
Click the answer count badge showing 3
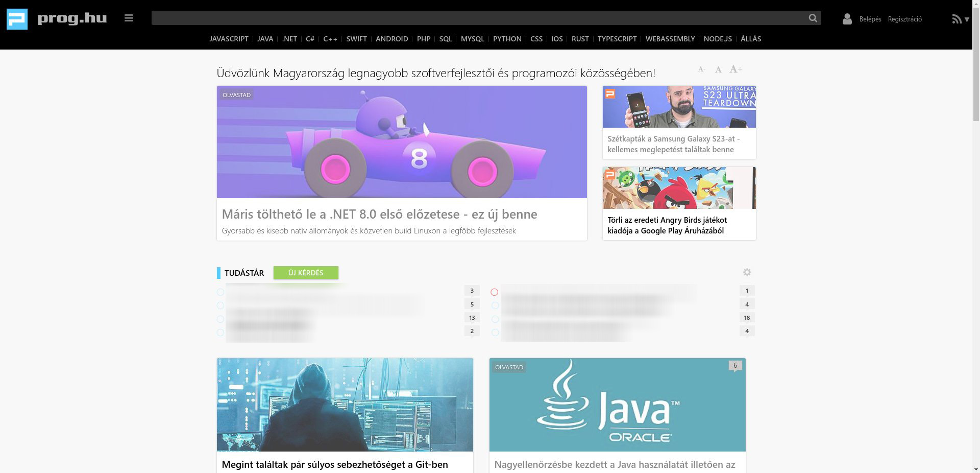472,291
